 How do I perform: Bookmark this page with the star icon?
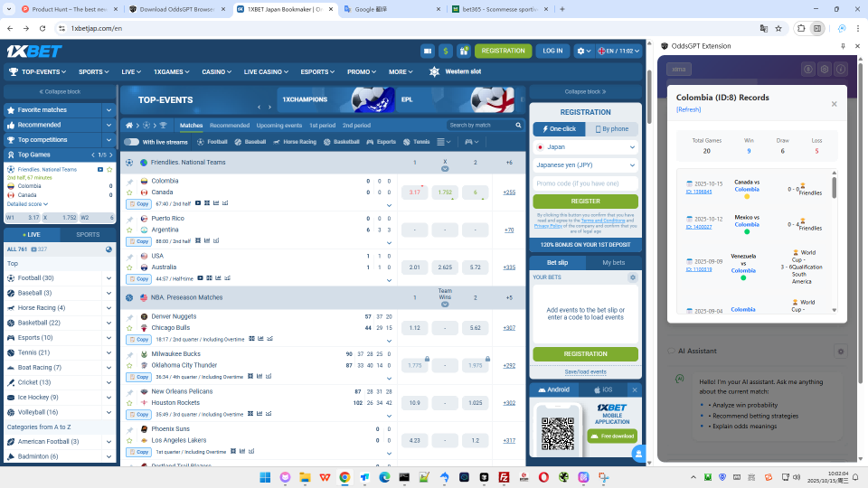[x=778, y=28]
